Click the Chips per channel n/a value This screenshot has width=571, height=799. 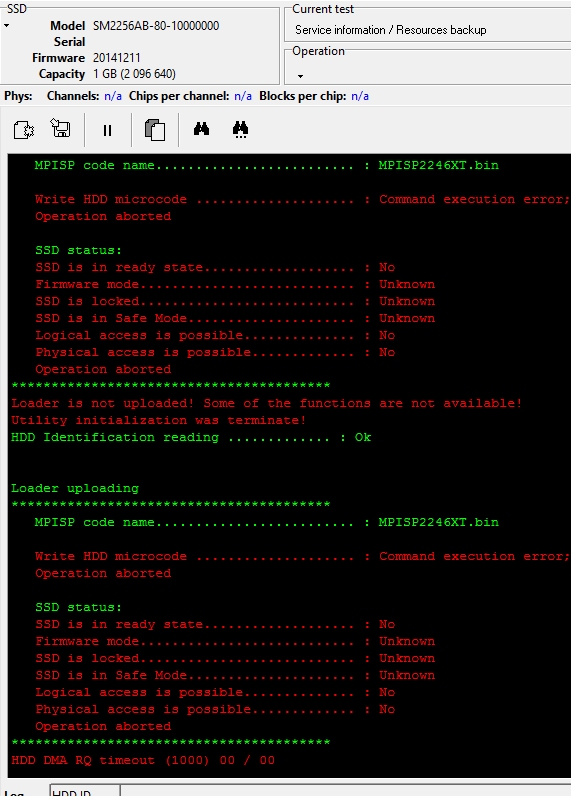[243, 96]
